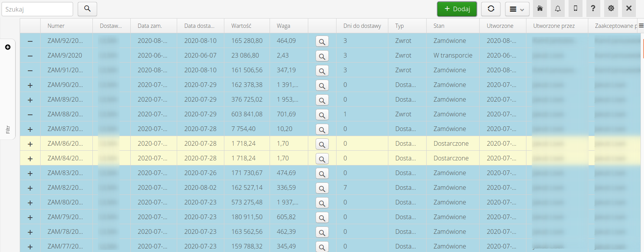Focus the Szukaj search field
Screen dimensions: 644x252
pyautogui.click(x=37, y=9)
